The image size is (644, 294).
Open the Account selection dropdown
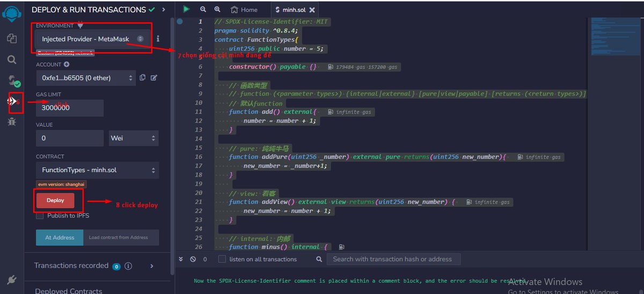(x=85, y=78)
